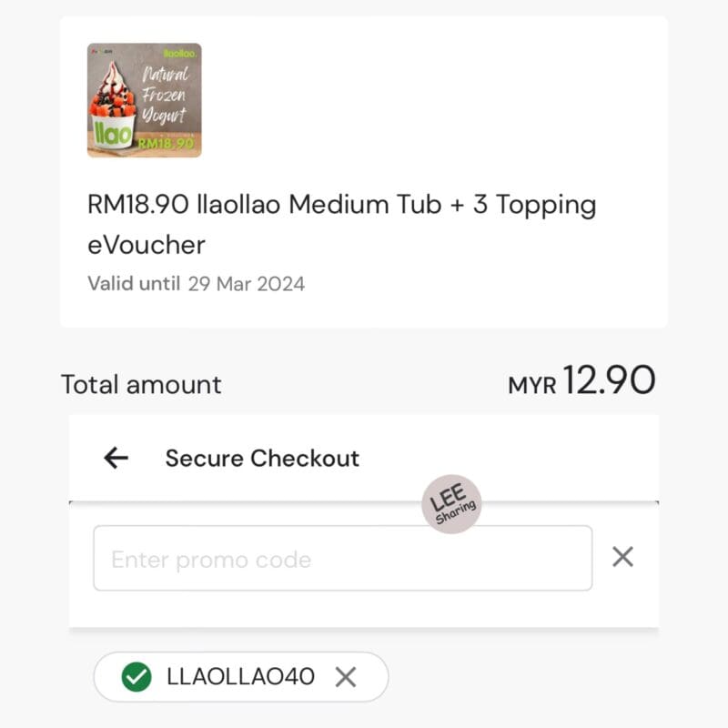Image resolution: width=728 pixels, height=728 pixels.
Task: Click the Valid until 29 Mar 2024 text
Action: (197, 284)
